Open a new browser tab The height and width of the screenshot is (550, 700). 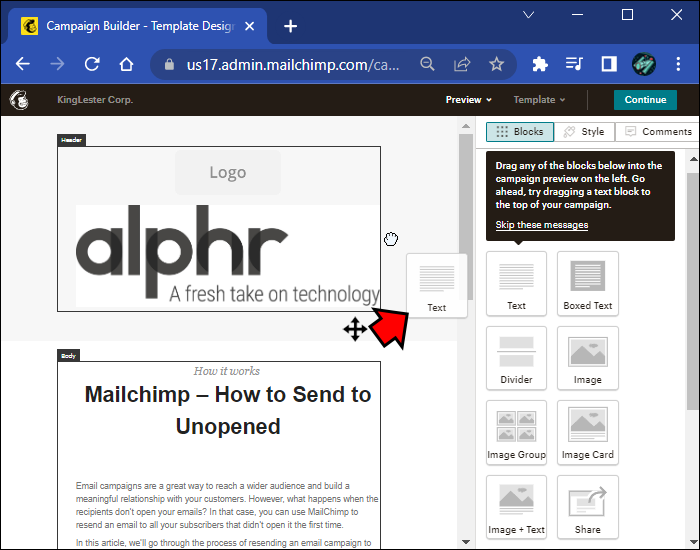pyautogui.click(x=290, y=26)
